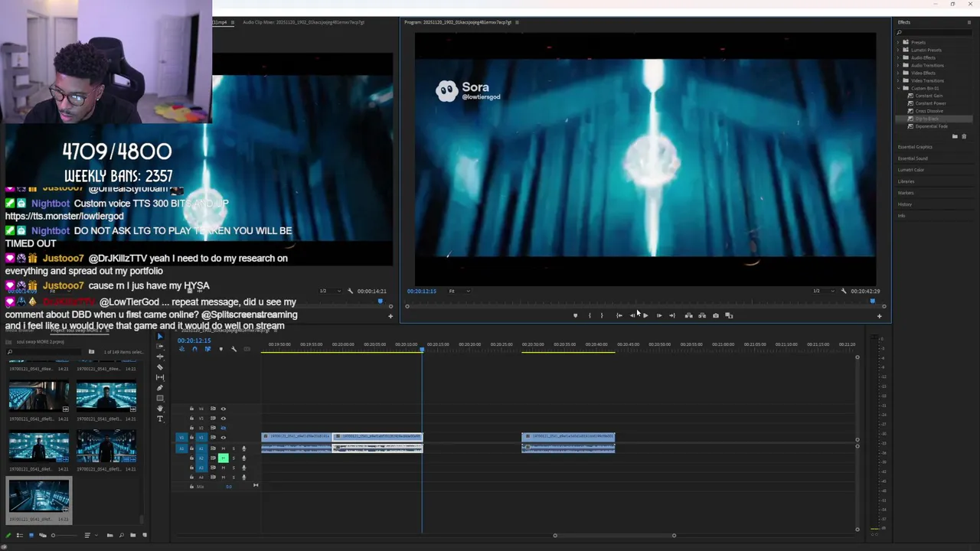980x551 pixels.
Task: Toggle V1 track output eye
Action: point(224,438)
